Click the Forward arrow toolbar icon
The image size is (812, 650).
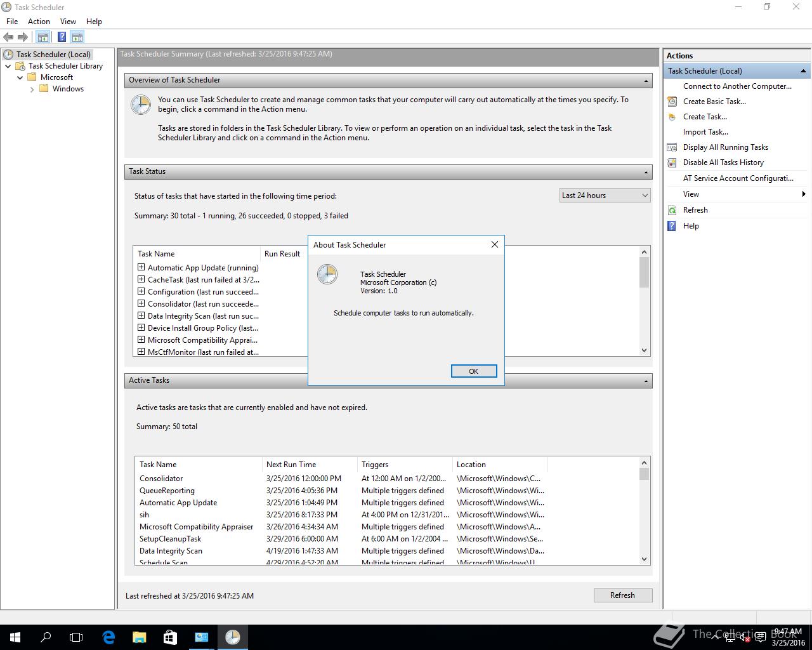[x=23, y=37]
